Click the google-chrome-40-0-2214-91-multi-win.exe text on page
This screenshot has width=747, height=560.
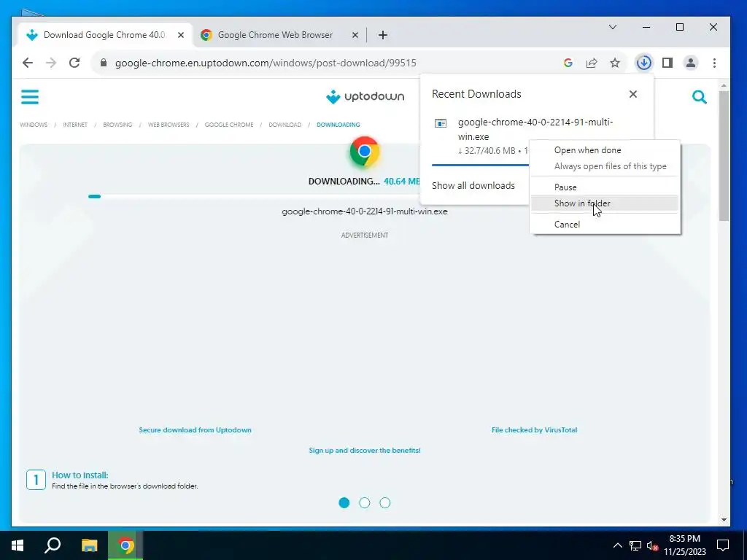[365, 211]
